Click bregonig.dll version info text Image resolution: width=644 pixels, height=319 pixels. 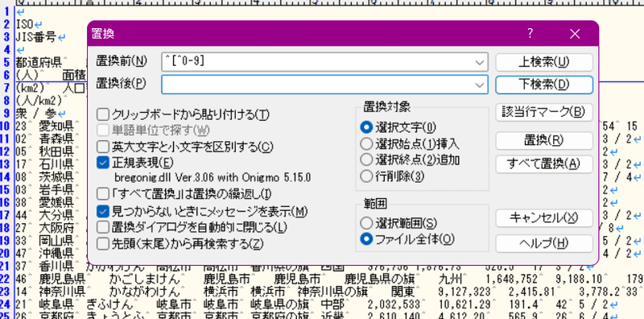point(213,177)
